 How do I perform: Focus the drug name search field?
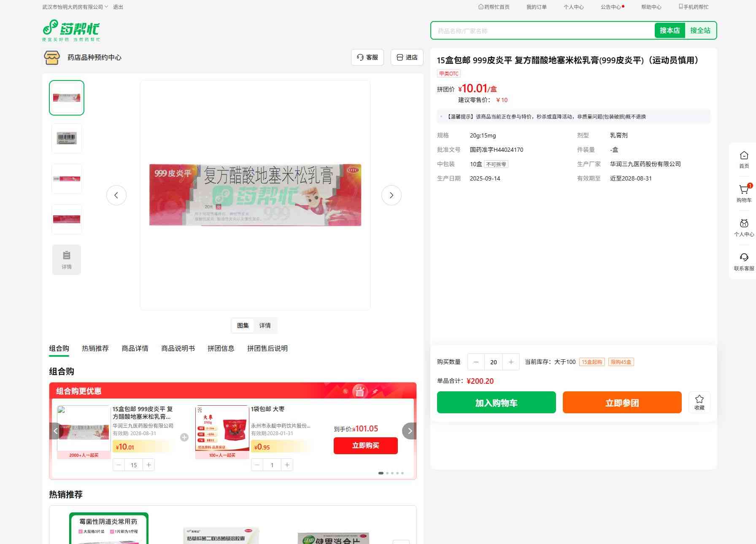click(x=543, y=31)
